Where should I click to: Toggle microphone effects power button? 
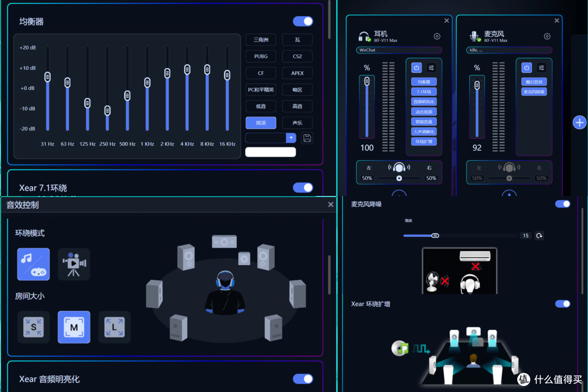[526, 68]
